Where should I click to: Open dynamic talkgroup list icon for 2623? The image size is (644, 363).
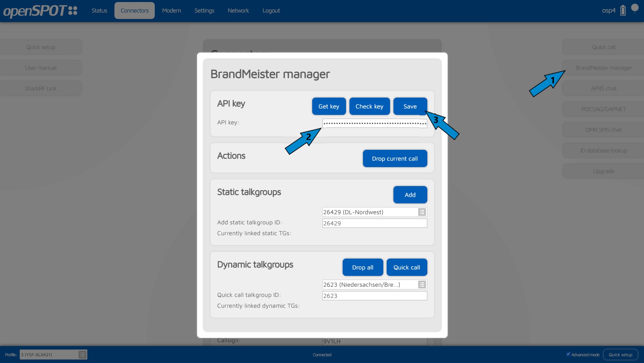point(422,285)
